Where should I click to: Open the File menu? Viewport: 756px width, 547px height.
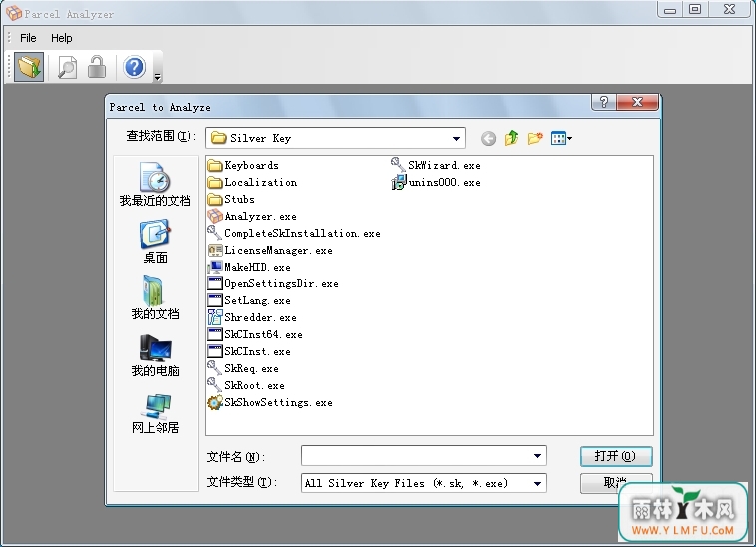pyautogui.click(x=28, y=38)
